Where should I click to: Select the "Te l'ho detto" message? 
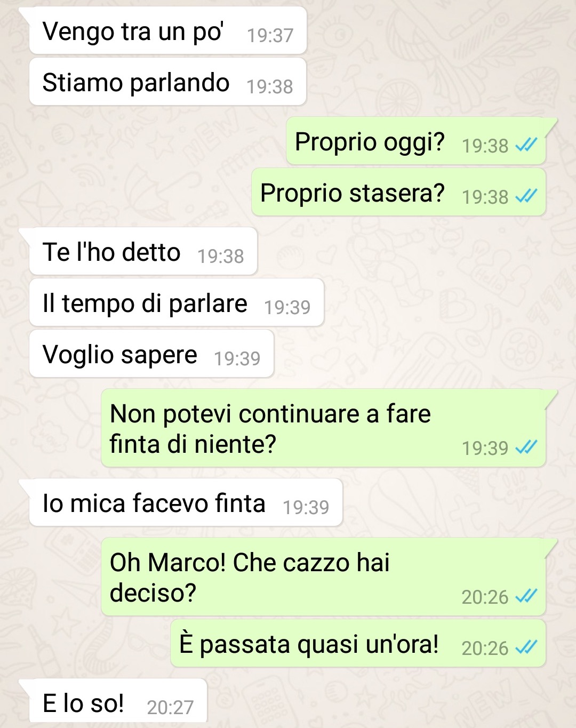point(143,252)
